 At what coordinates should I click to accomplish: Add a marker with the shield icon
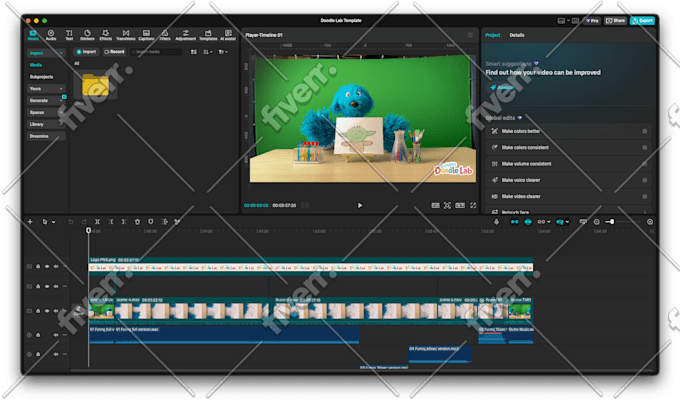tap(150, 222)
